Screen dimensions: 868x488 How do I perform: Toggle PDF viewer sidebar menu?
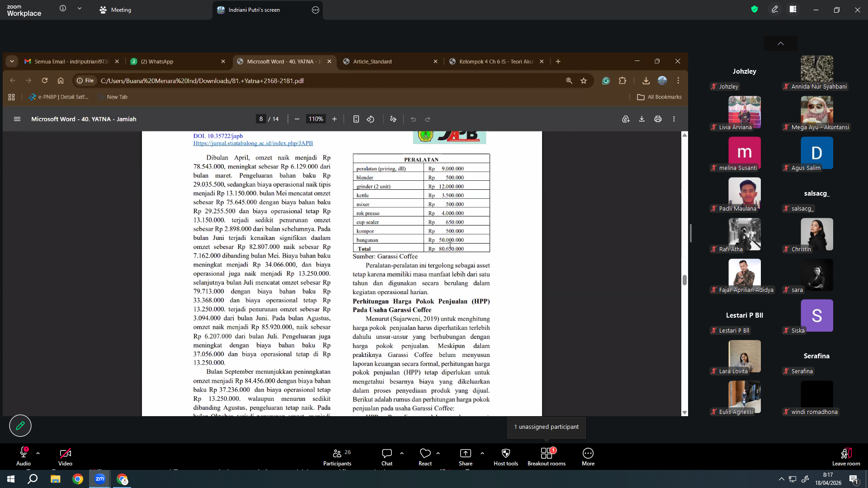17,119
